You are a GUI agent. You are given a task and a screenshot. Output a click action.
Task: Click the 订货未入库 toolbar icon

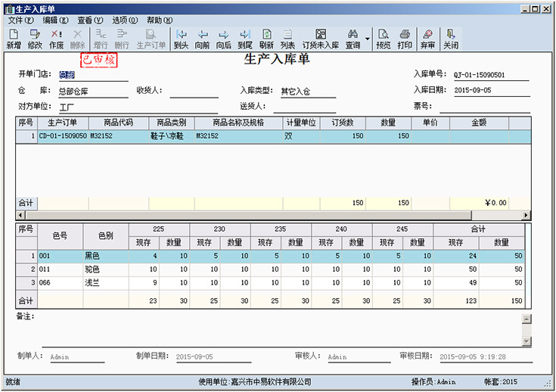[321, 39]
